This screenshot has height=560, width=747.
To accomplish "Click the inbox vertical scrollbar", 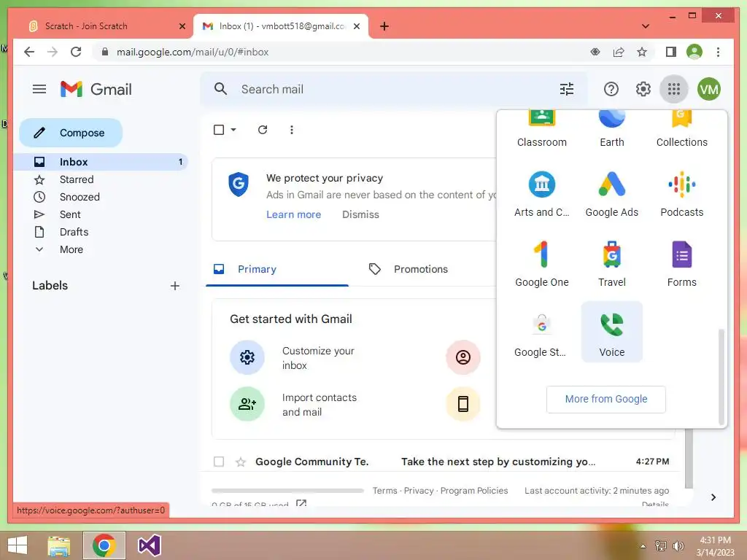I will coord(689,458).
